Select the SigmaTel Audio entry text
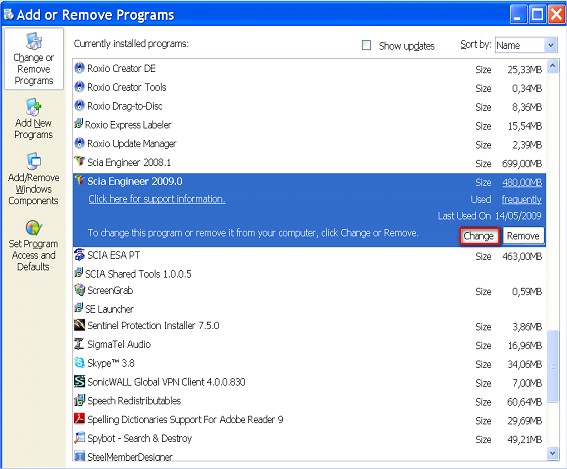 pos(119,344)
